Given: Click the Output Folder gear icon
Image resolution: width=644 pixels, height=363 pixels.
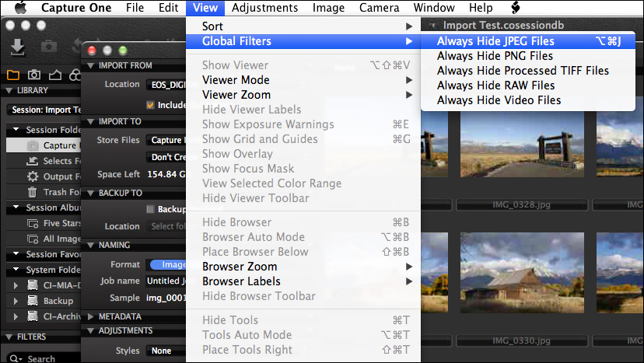Looking at the screenshot, I should (x=33, y=176).
